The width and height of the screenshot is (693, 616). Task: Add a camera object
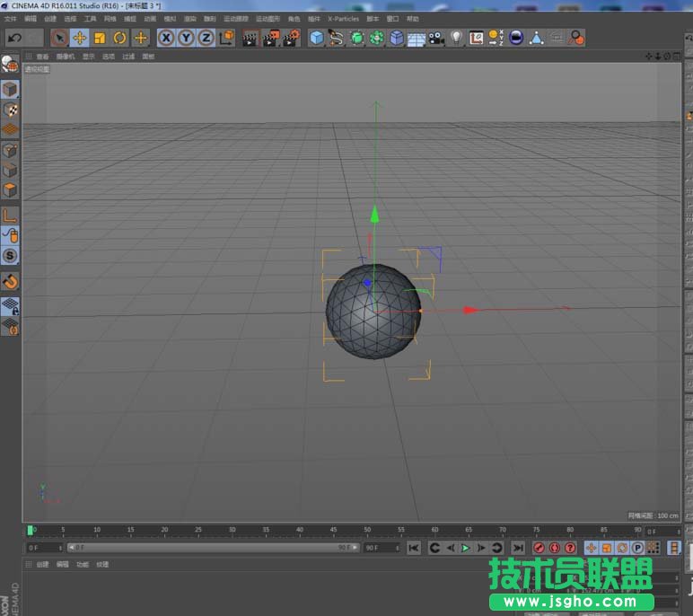(x=436, y=38)
